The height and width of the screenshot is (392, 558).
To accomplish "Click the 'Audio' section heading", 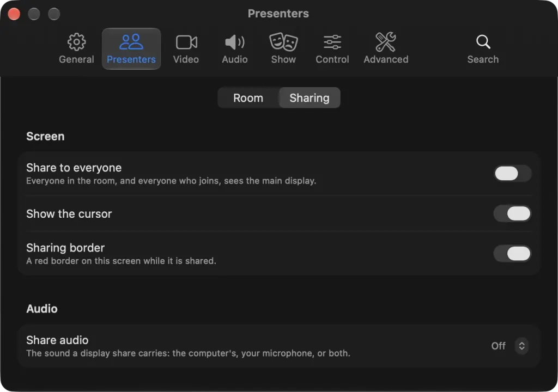I will coord(42,309).
